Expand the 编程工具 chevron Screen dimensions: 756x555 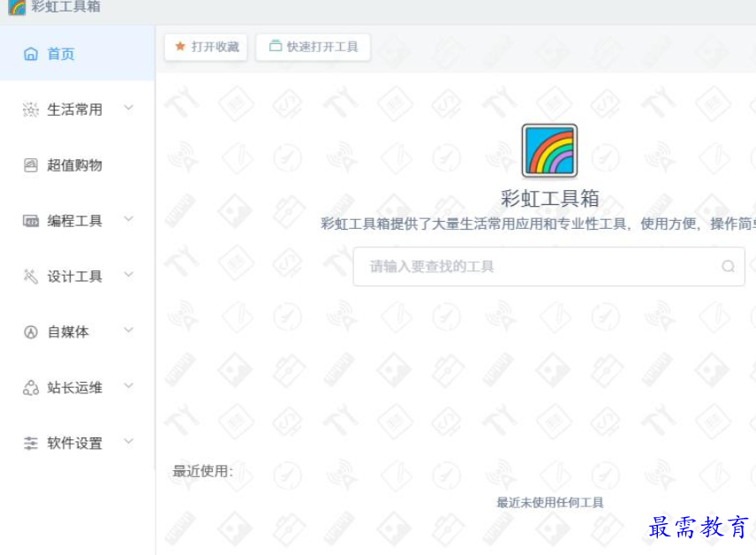click(x=128, y=219)
